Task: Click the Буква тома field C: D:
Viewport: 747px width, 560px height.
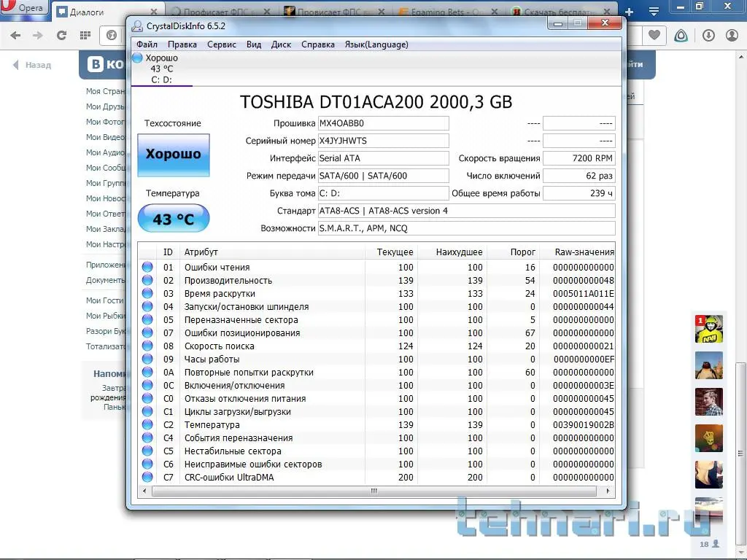Action: coord(384,193)
